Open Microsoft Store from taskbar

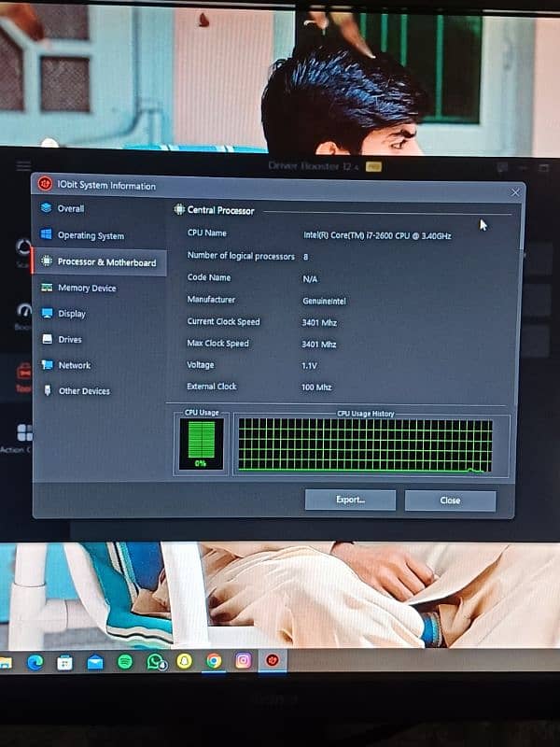64,662
